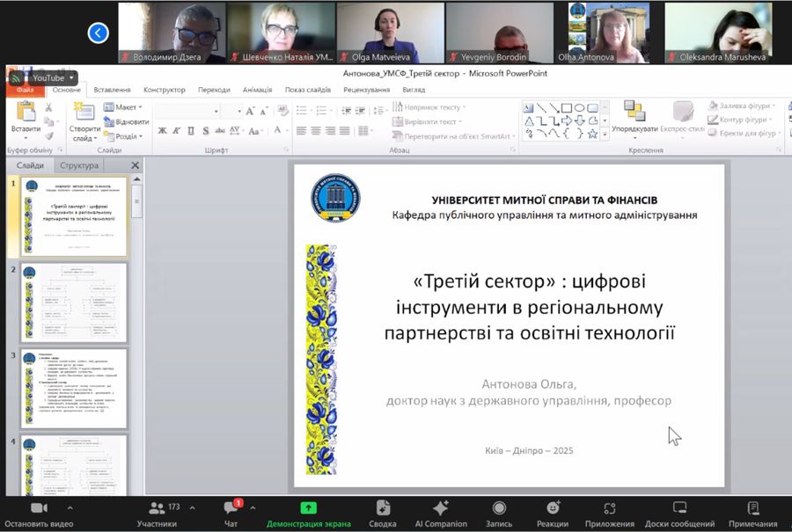The image size is (792, 532).
Task: Switch to the Переходи (Transitions) tab
Action: pyautogui.click(x=214, y=90)
